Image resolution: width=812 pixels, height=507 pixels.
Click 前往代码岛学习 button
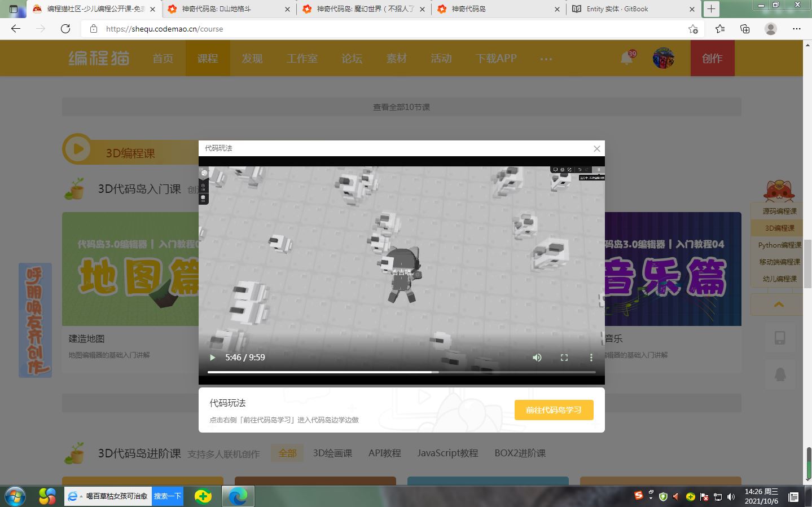click(554, 410)
